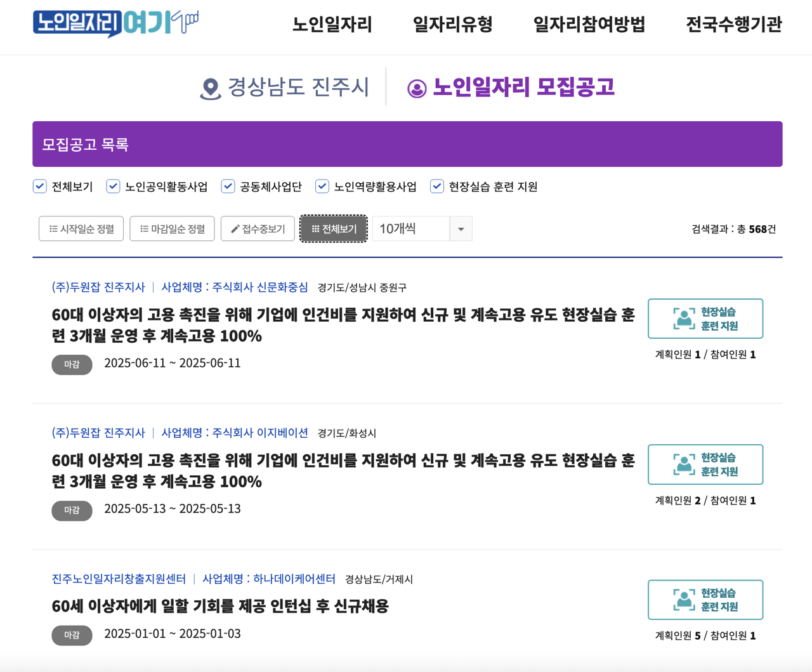Click the grid icon on the 전체보기 button
Viewport: 812px width, 672px height.
pyautogui.click(x=315, y=228)
